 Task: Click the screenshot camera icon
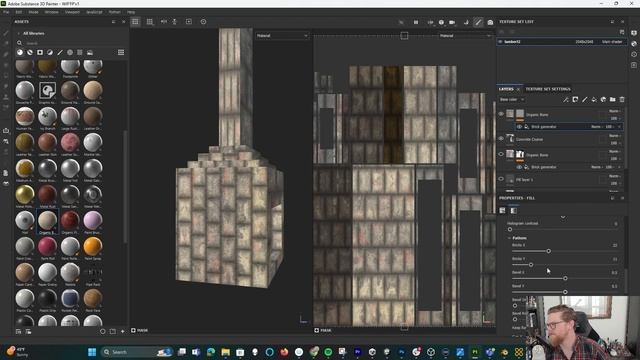pyautogui.click(x=490, y=22)
